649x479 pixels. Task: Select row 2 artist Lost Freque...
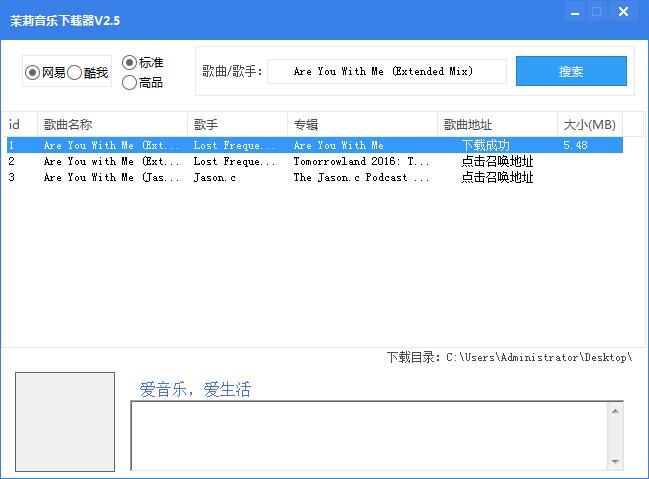click(234, 161)
